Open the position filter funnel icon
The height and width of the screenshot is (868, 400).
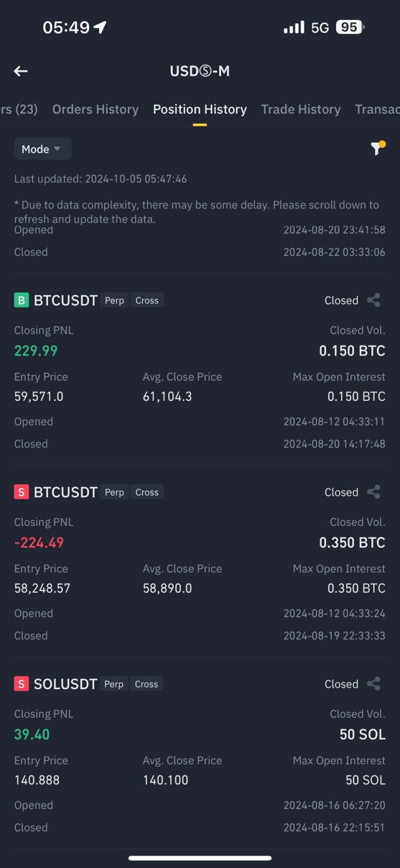pyautogui.click(x=378, y=148)
